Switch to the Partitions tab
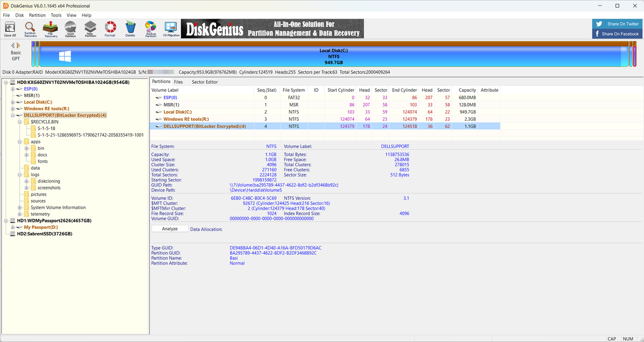This screenshot has height=342, width=644. click(x=162, y=81)
